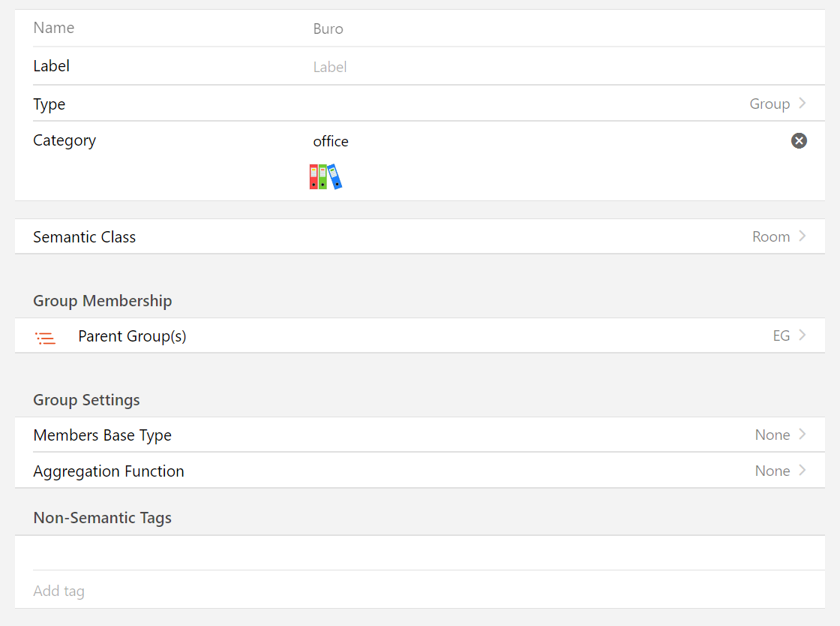Click the None value for Members Base Type
Image resolution: width=840 pixels, height=626 pixels.
point(772,435)
